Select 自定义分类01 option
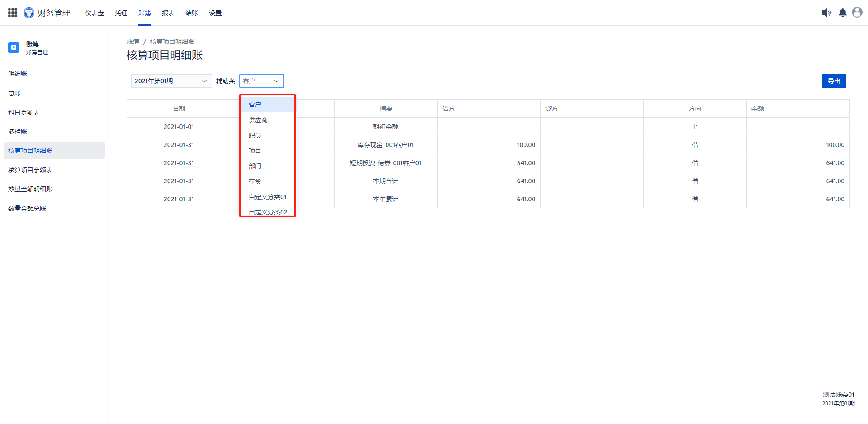Image resolution: width=868 pixels, height=424 pixels. point(267,197)
